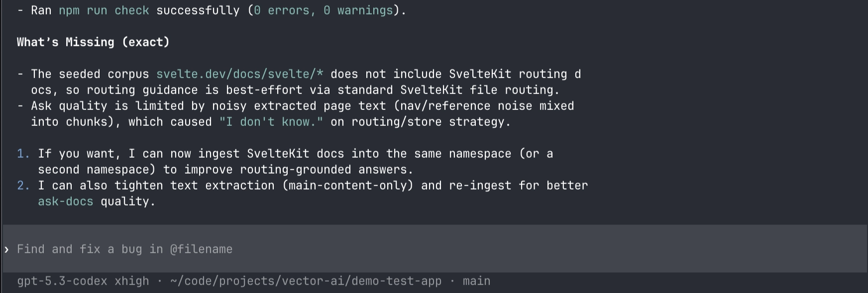Viewport: 868px width, 293px height.
Task: Select the I don't know quoted text
Action: pyautogui.click(x=270, y=121)
